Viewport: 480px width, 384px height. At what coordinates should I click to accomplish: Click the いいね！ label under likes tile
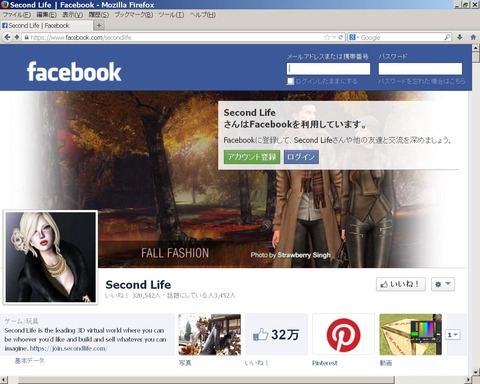click(x=257, y=363)
